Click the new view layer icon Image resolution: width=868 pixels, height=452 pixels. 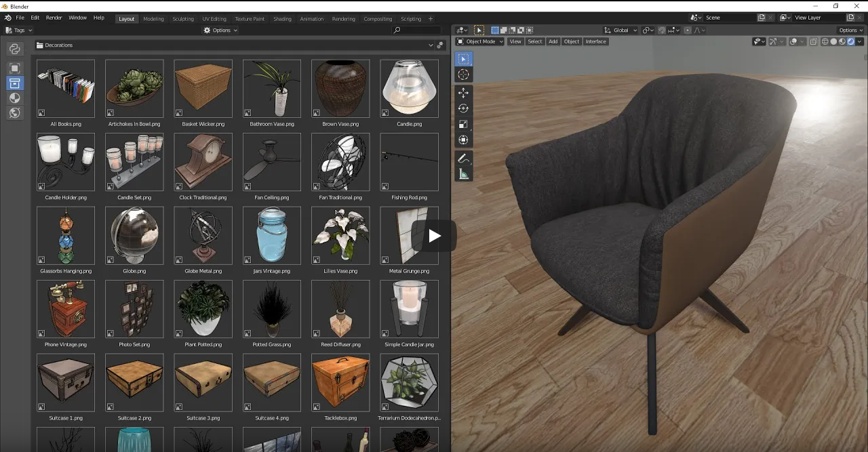tap(850, 18)
